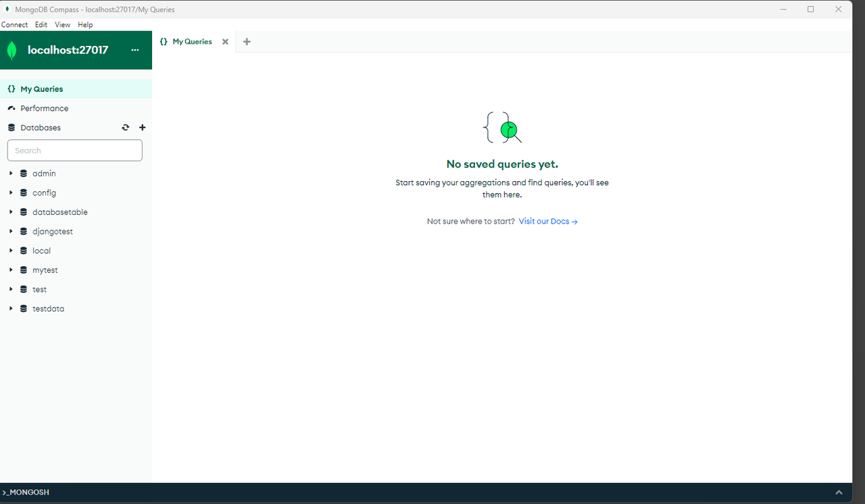Expand the MONGOSH shell with chevron
865x504 pixels.
839,493
